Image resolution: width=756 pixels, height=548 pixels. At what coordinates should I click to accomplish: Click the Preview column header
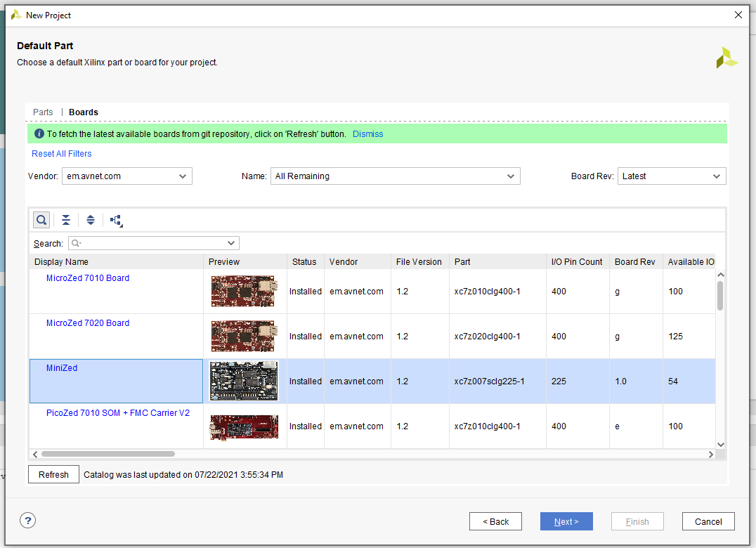coord(245,262)
